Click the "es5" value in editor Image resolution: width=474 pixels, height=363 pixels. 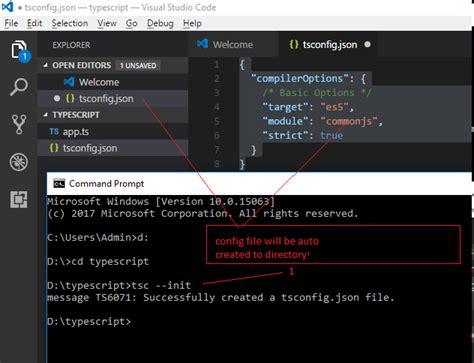click(334, 107)
